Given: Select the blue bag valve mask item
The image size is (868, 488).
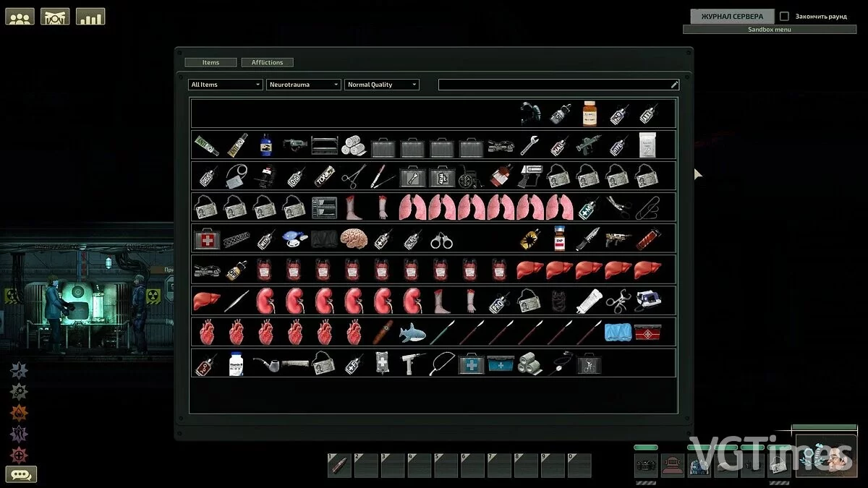Looking at the screenshot, I should click(294, 239).
